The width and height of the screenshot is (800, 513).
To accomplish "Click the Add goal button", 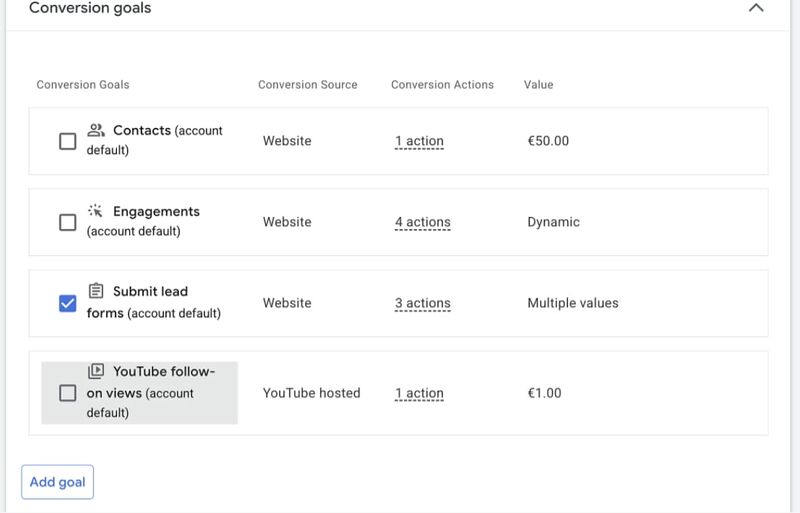I will coord(58,482).
